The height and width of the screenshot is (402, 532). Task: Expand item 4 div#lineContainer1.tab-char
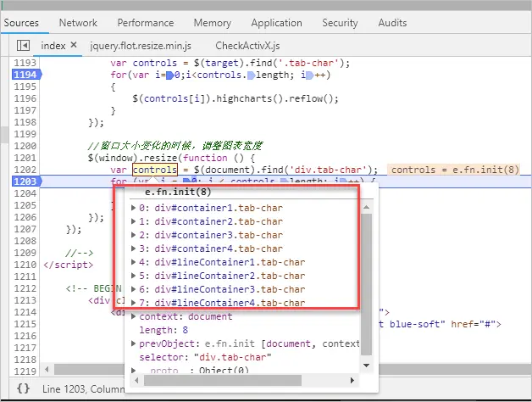tap(134, 262)
